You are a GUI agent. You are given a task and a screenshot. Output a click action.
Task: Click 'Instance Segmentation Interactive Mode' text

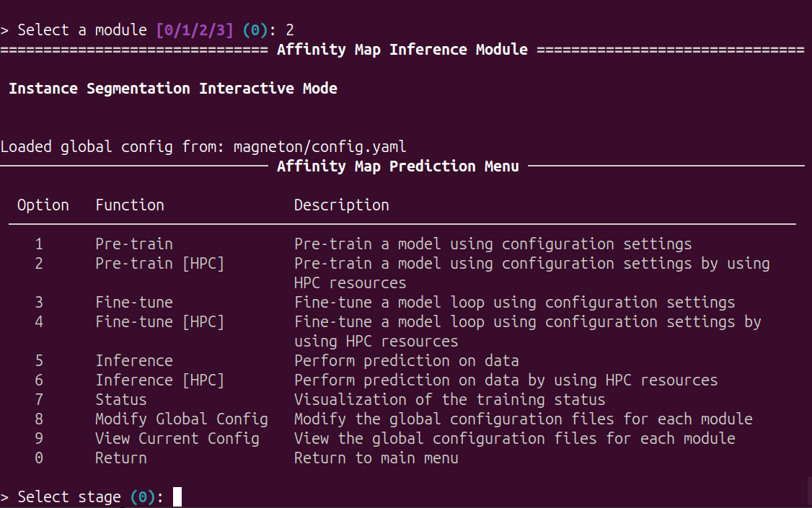pyautogui.click(x=173, y=89)
